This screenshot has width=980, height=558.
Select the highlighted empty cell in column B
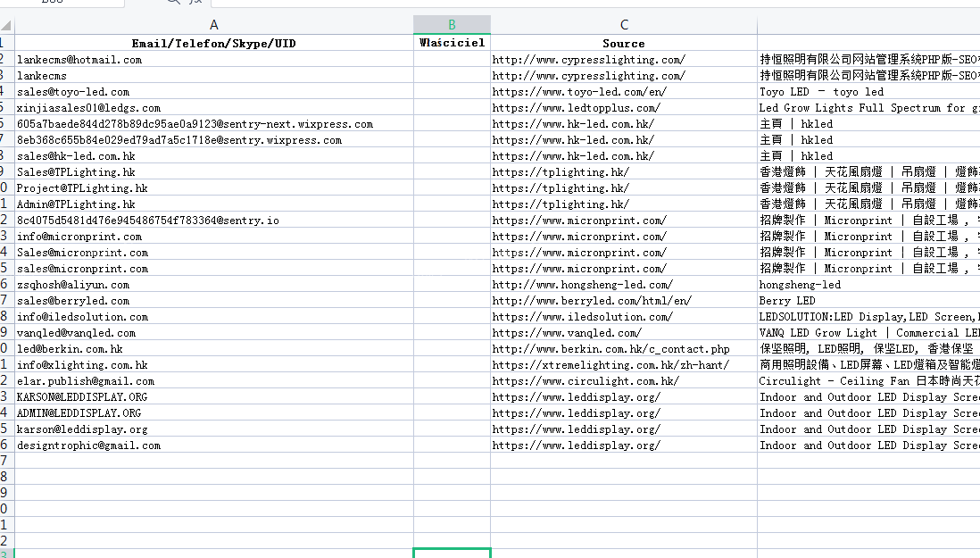point(452,553)
